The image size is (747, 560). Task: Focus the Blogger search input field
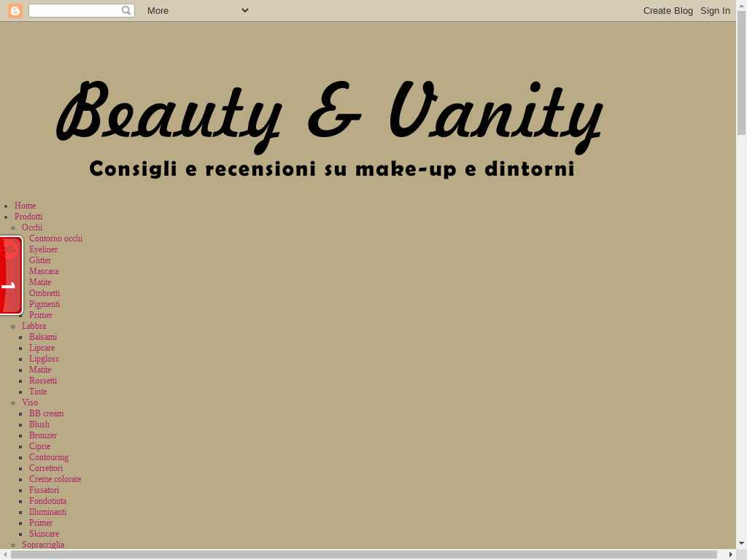pos(74,11)
